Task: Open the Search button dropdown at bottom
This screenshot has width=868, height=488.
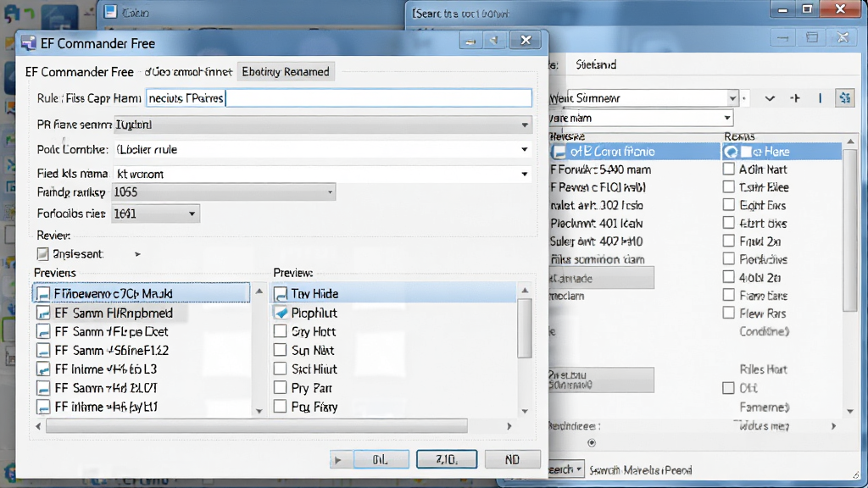Action: (579, 469)
